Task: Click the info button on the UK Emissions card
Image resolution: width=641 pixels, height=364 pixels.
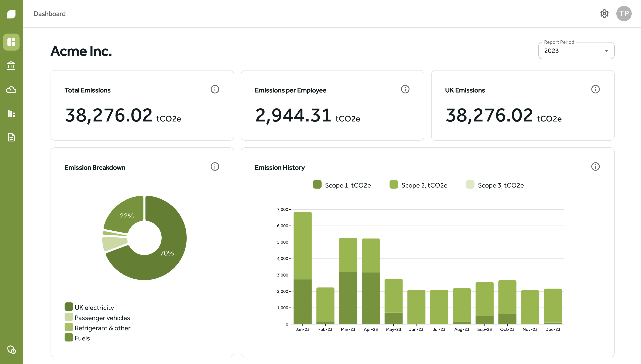Action: [595, 89]
